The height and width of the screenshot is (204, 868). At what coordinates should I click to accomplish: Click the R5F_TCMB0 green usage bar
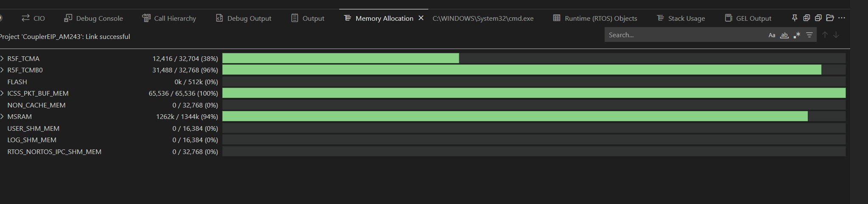tap(522, 70)
